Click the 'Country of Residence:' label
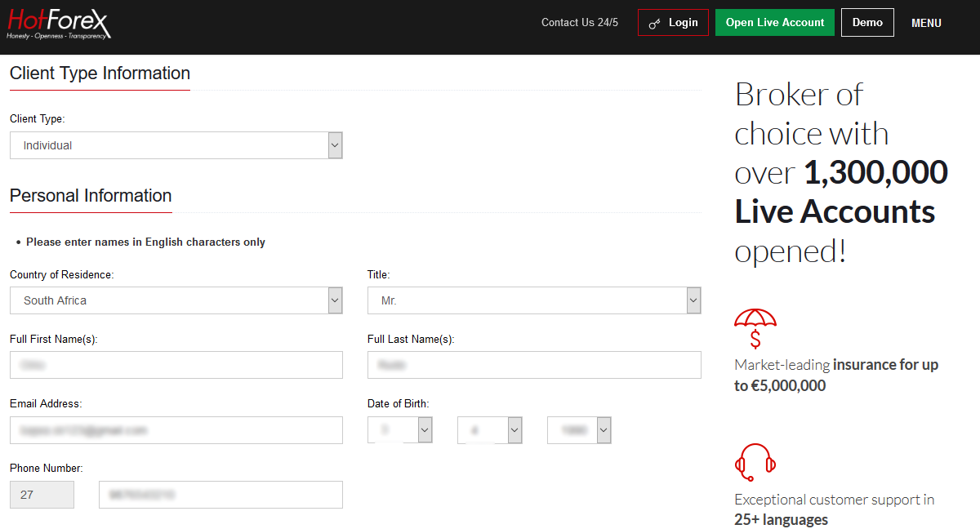 coord(62,275)
